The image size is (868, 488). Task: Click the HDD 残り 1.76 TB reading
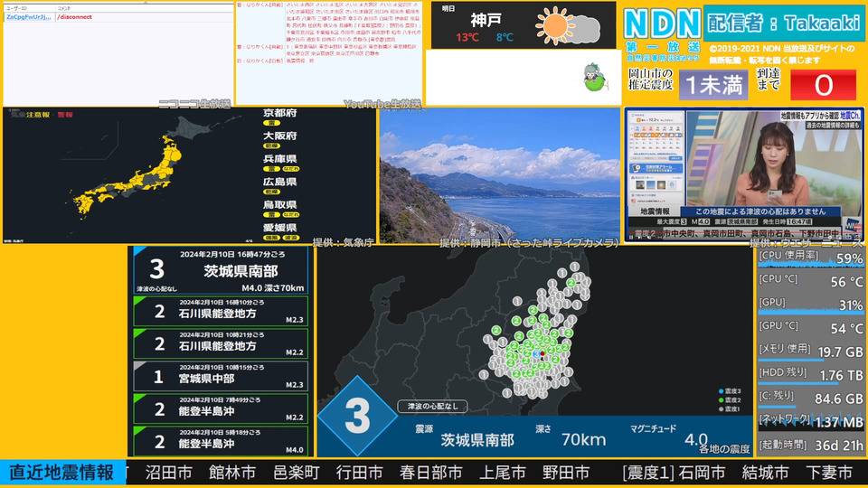[x=810, y=375]
